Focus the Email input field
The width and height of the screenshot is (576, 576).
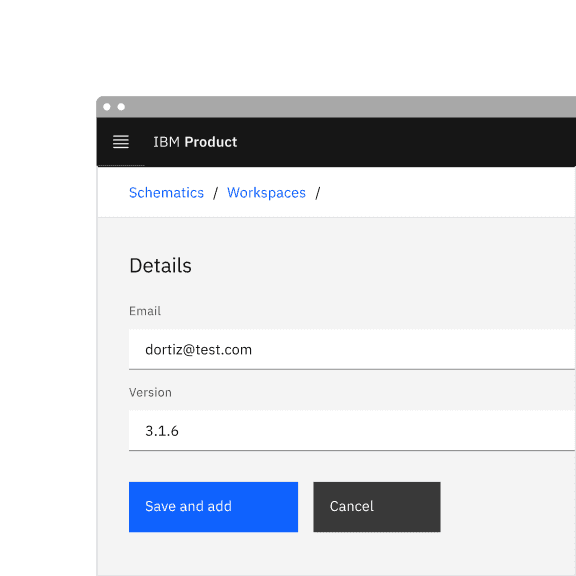pos(352,349)
